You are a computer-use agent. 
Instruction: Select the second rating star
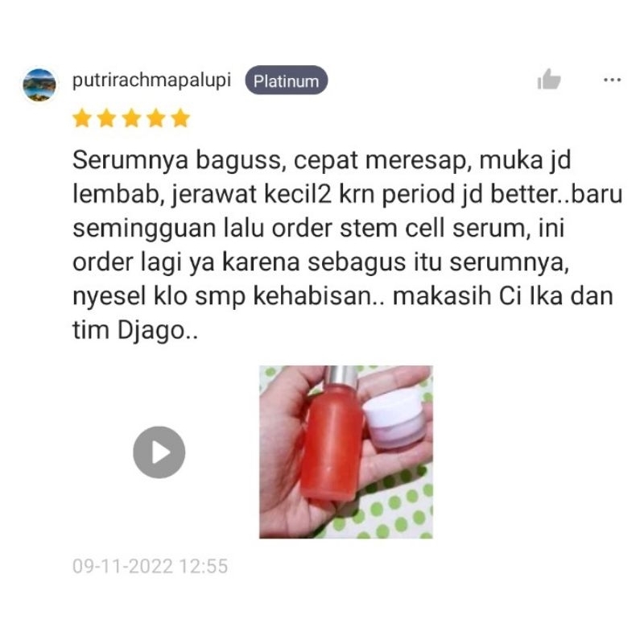click(x=107, y=118)
